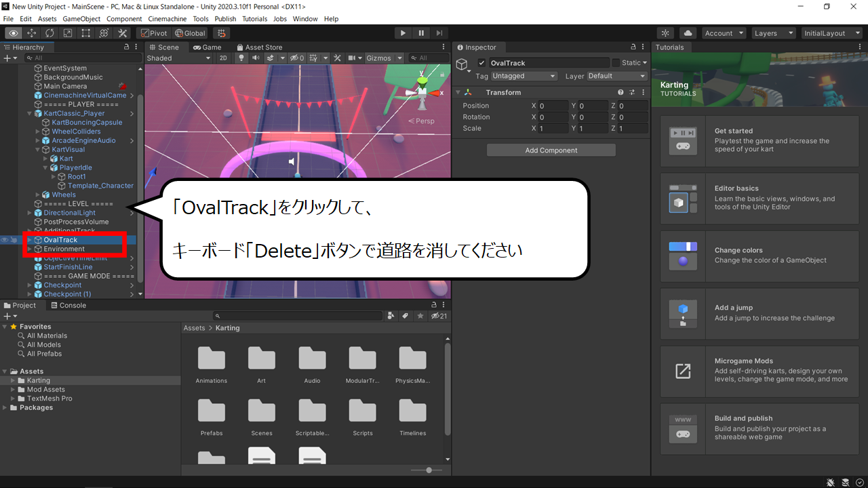The width and height of the screenshot is (868, 488).
Task: Open the Collab sun icon in the toolbar
Action: point(666,33)
